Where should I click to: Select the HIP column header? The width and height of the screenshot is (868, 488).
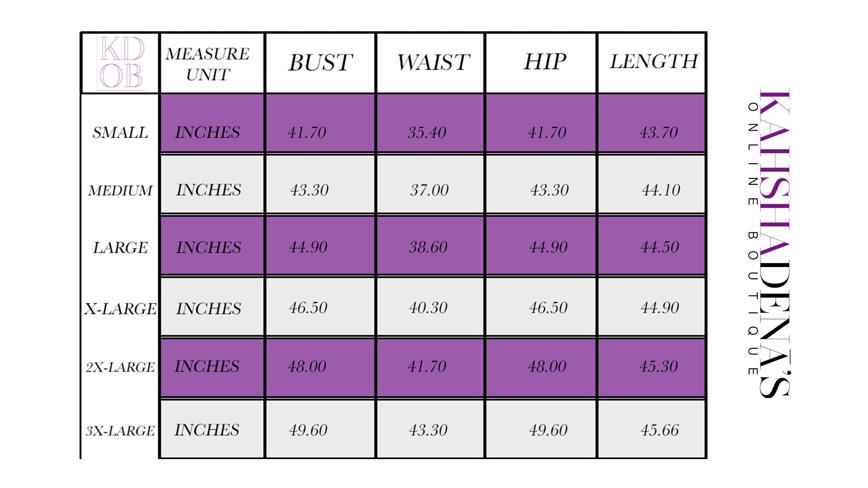coord(545,61)
